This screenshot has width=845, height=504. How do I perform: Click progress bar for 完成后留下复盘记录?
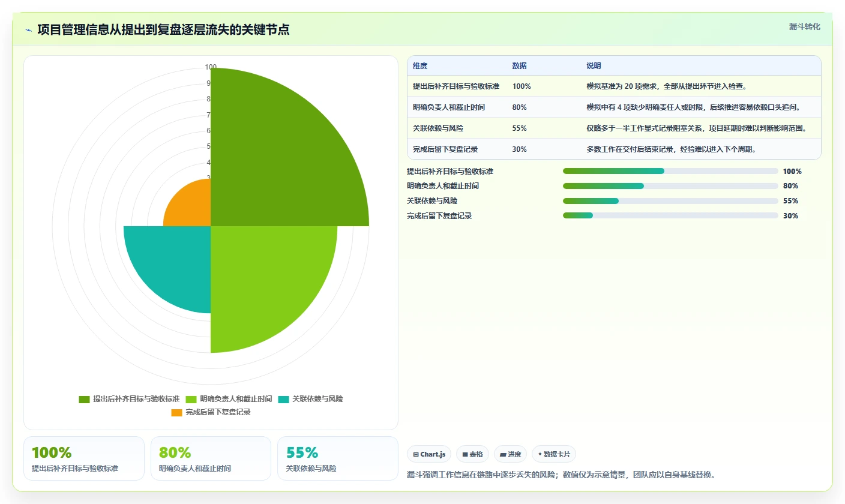coord(670,216)
